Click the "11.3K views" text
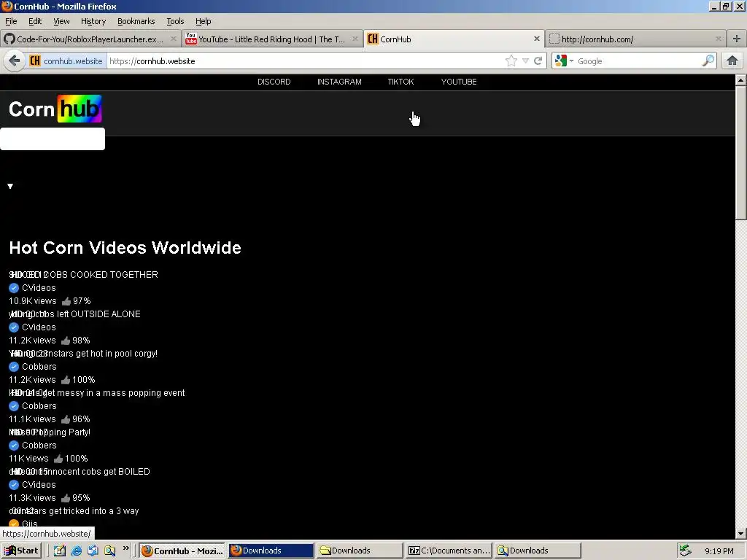The image size is (747, 560). (x=32, y=498)
